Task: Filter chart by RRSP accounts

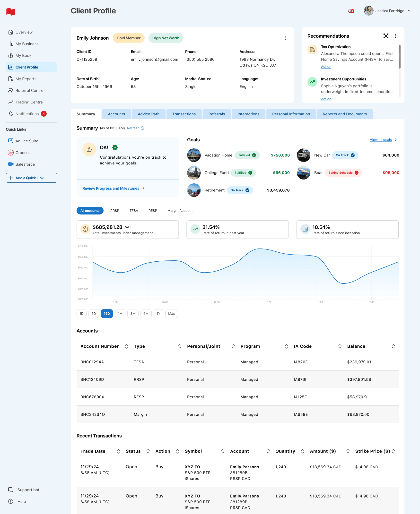Action: [x=115, y=211]
